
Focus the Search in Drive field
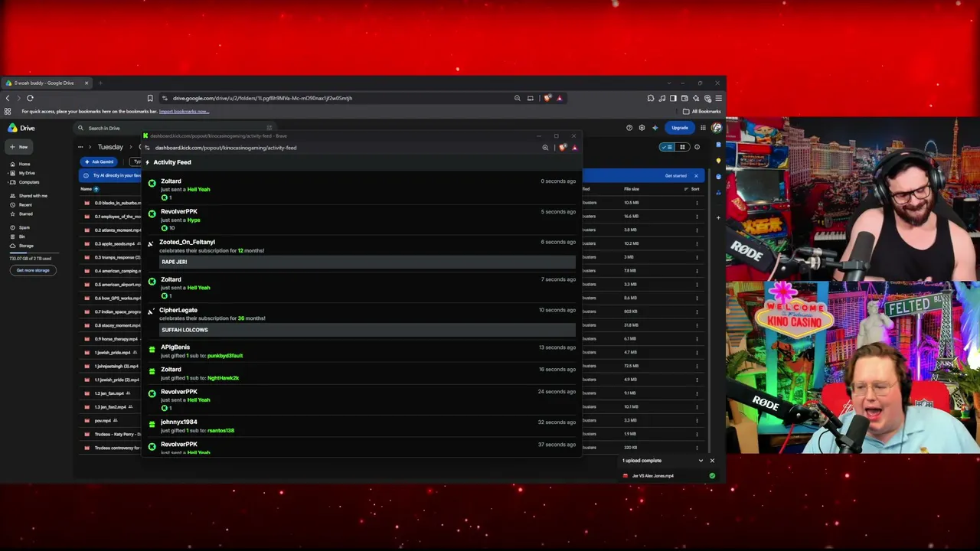pyautogui.click(x=175, y=128)
